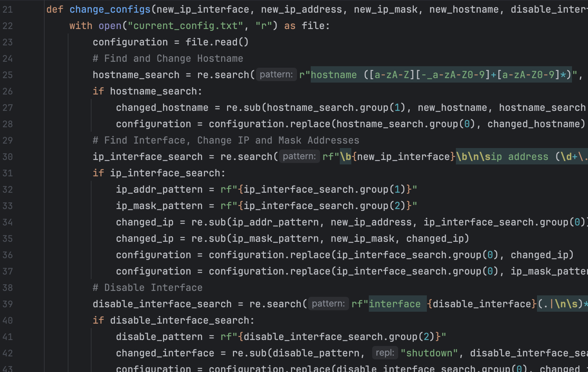Click the 'pattern:' hint on hostname_search line
The image size is (588, 372).
tap(276, 74)
